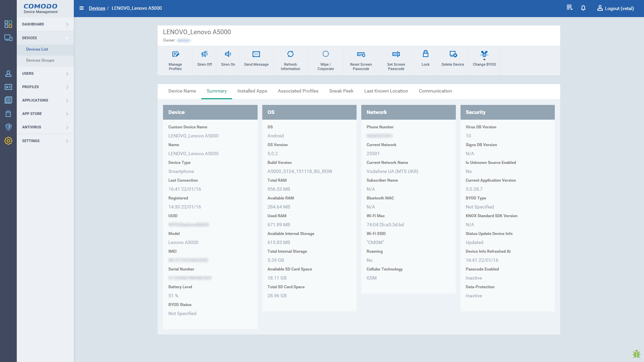Click Device Type value Smartphone

181,171
